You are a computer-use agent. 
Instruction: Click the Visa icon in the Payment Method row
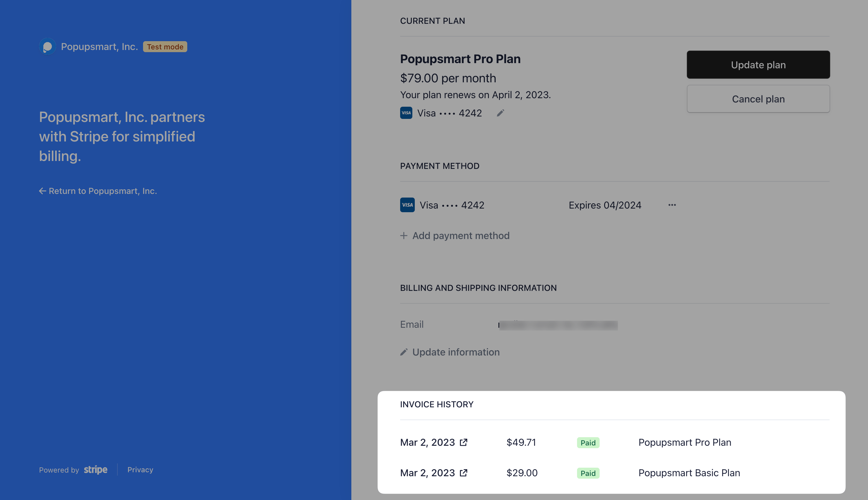click(407, 205)
